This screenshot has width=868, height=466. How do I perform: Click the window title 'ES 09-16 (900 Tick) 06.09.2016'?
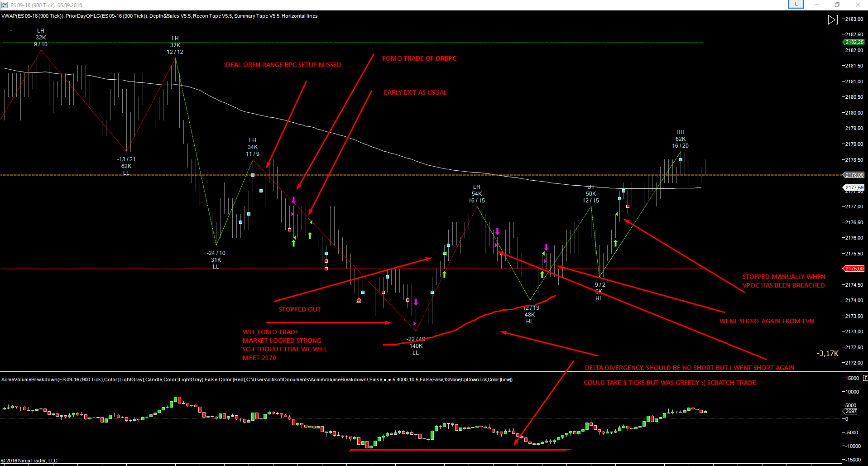[46, 5]
